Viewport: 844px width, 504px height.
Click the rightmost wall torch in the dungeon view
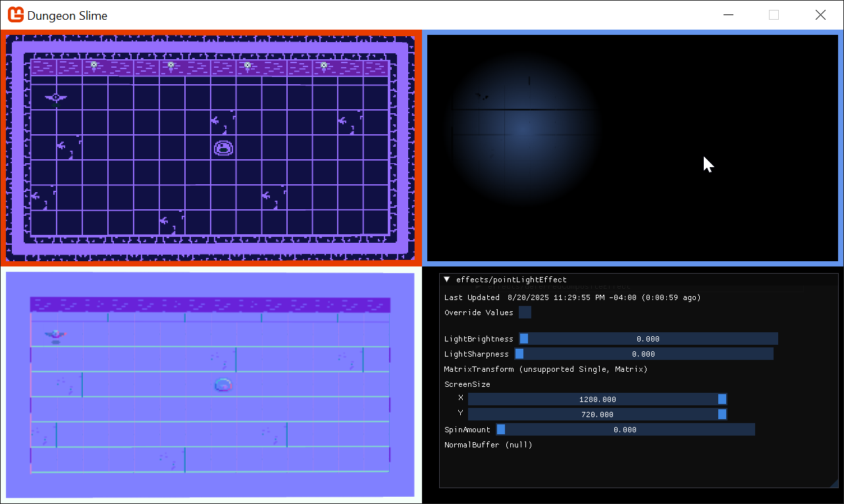[x=324, y=66]
